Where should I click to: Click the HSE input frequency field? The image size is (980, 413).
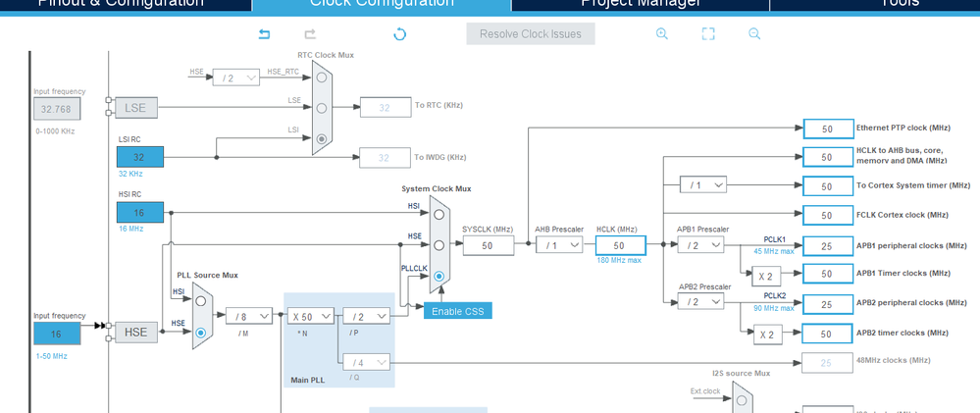coord(57,334)
